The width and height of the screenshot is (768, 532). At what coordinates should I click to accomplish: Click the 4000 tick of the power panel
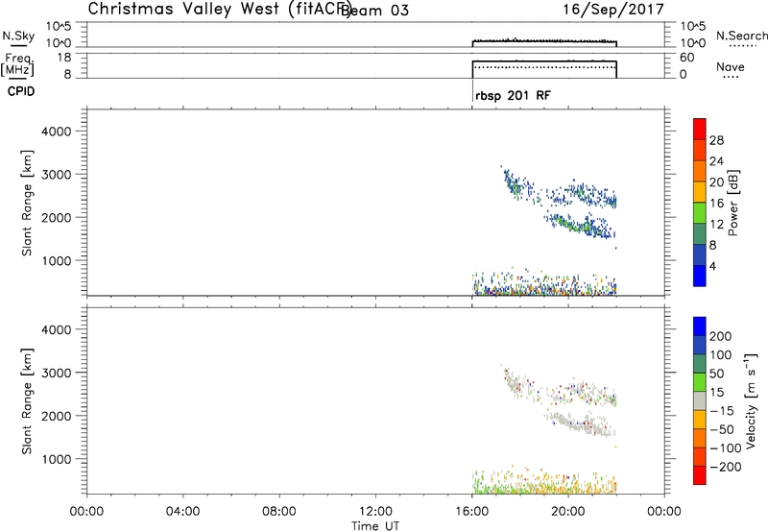coord(57,132)
